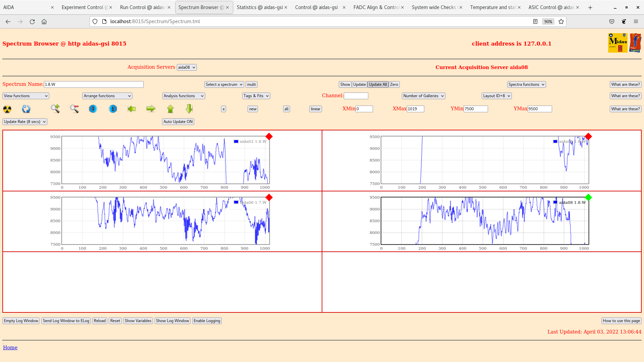Open the Acquisition Servers aida08 dropdown
The width and height of the screenshot is (644, 362).
click(x=186, y=67)
